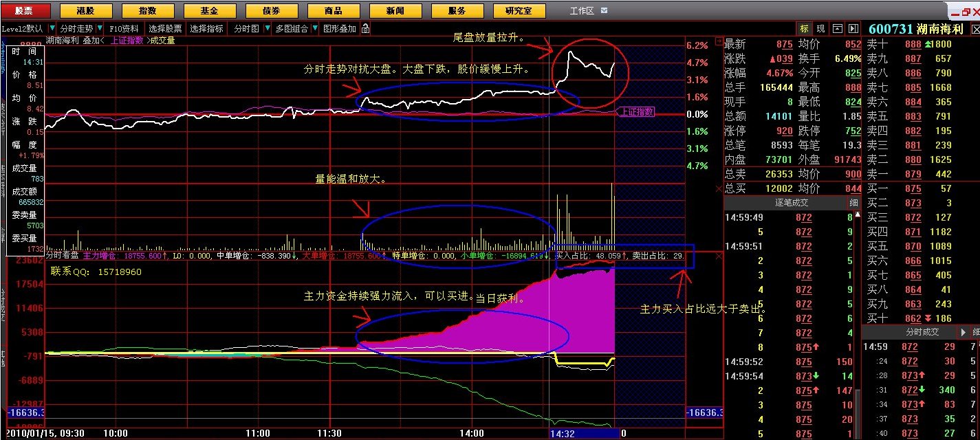Click the 600731 湖南海利 stock title

pos(917,29)
